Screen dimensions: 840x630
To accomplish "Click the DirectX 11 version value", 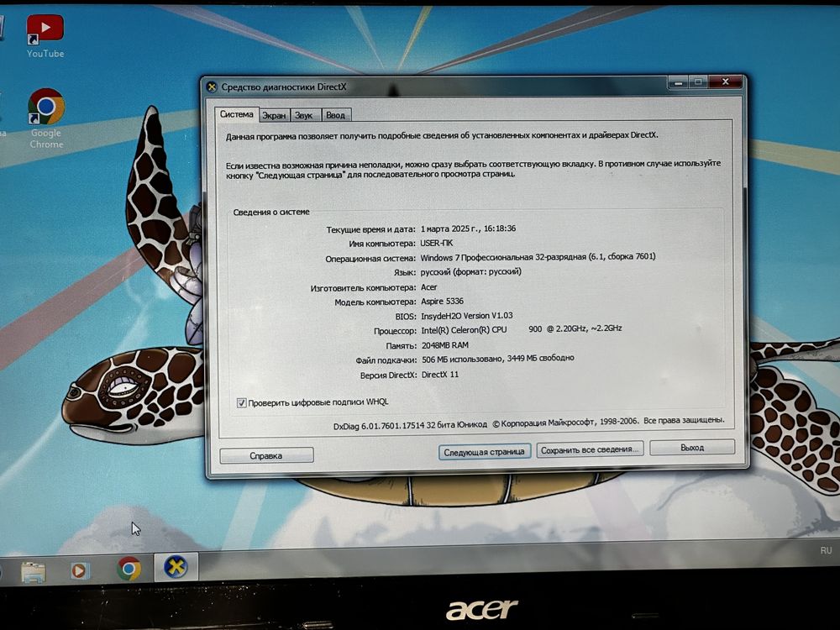I will 440,375.
